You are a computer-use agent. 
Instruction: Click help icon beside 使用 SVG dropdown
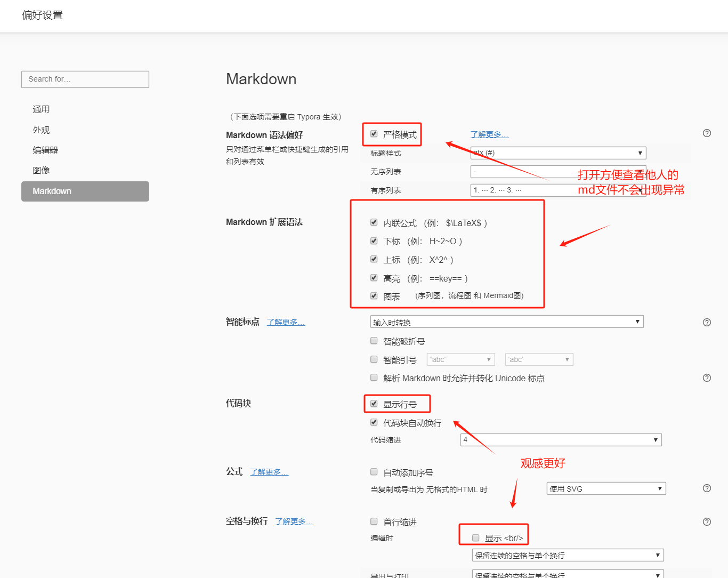point(707,488)
